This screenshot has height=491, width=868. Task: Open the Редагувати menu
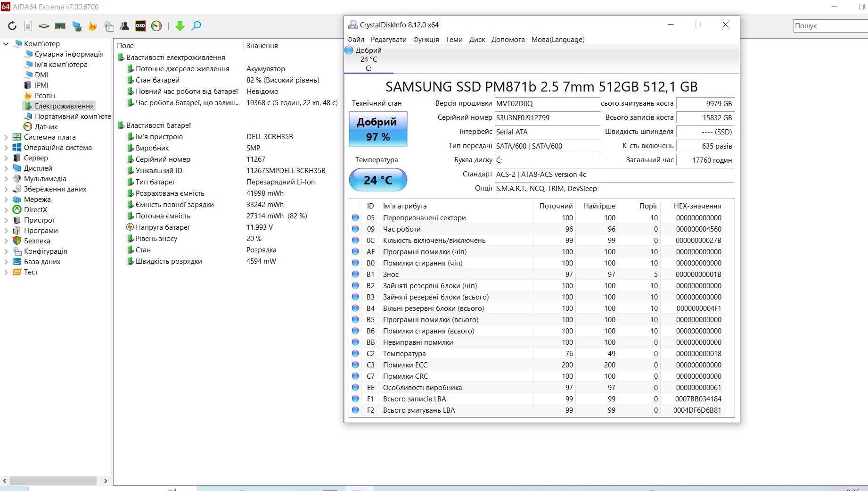tap(388, 40)
